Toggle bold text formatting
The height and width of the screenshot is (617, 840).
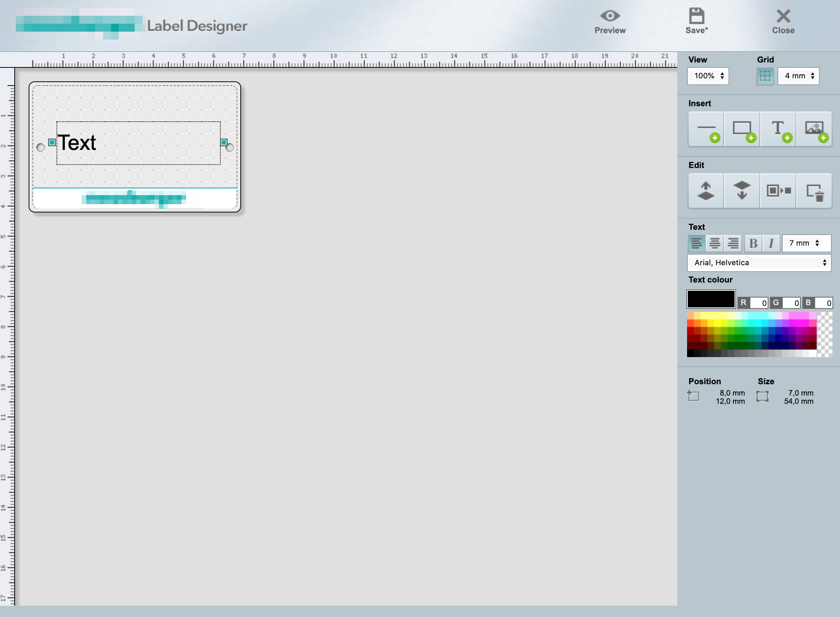tap(753, 243)
